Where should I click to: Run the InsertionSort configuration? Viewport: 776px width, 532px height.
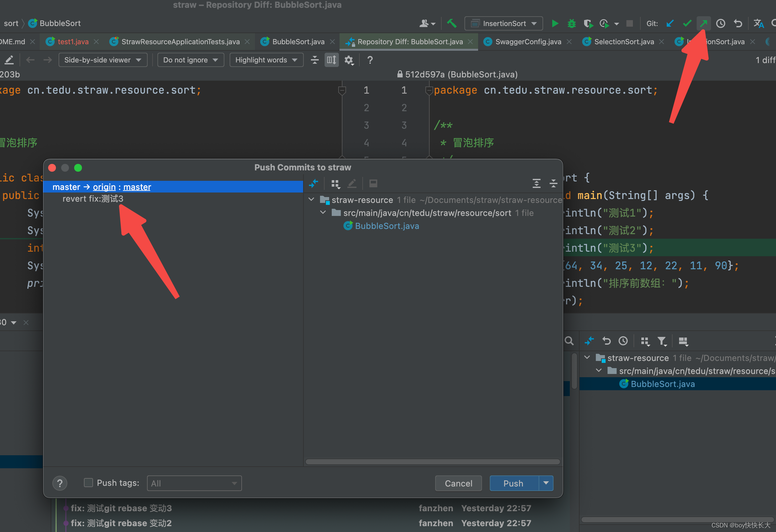tap(555, 23)
